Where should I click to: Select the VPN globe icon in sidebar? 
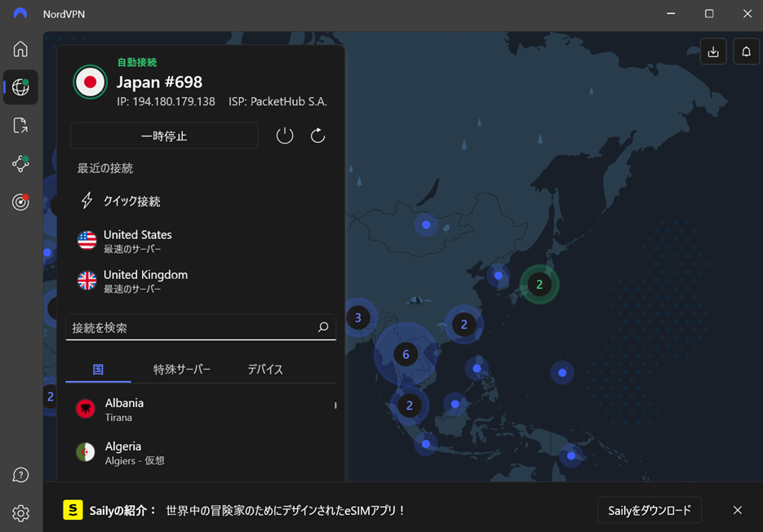(20, 87)
